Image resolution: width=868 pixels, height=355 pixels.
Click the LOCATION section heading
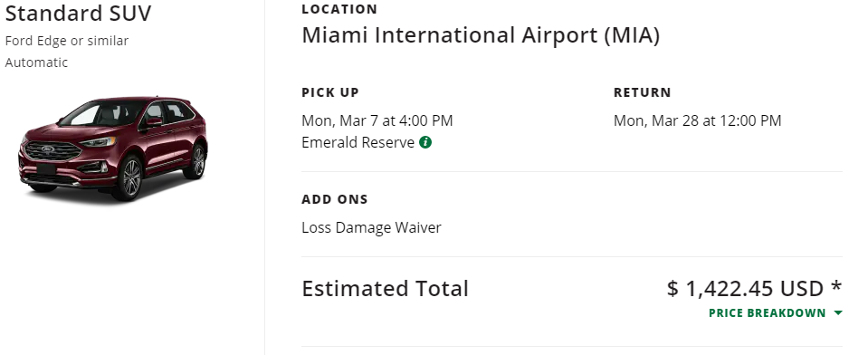(339, 9)
